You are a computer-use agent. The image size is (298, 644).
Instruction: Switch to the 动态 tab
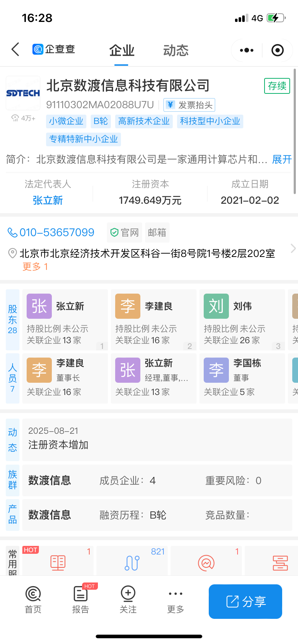[x=176, y=50]
